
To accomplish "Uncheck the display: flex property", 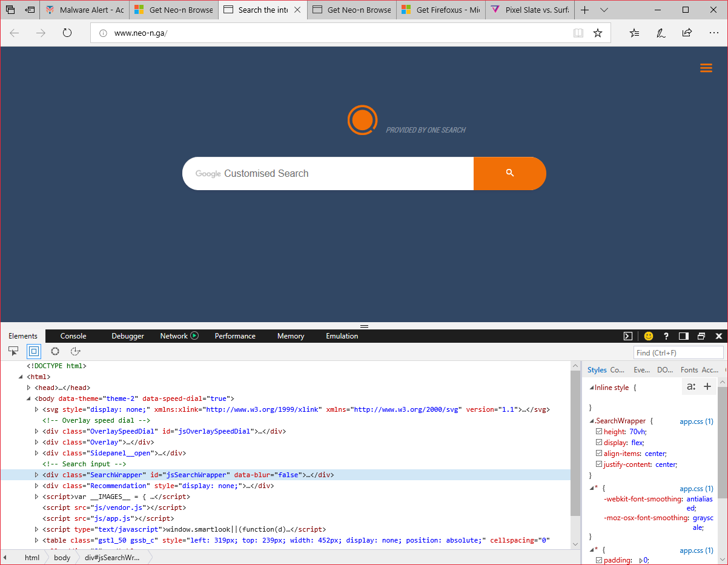I will [x=599, y=443].
